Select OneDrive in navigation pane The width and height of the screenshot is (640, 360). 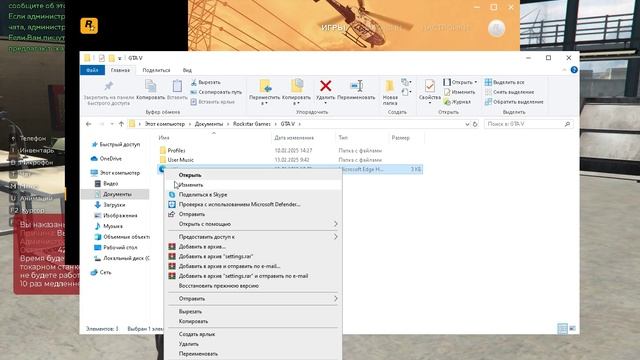(106, 159)
